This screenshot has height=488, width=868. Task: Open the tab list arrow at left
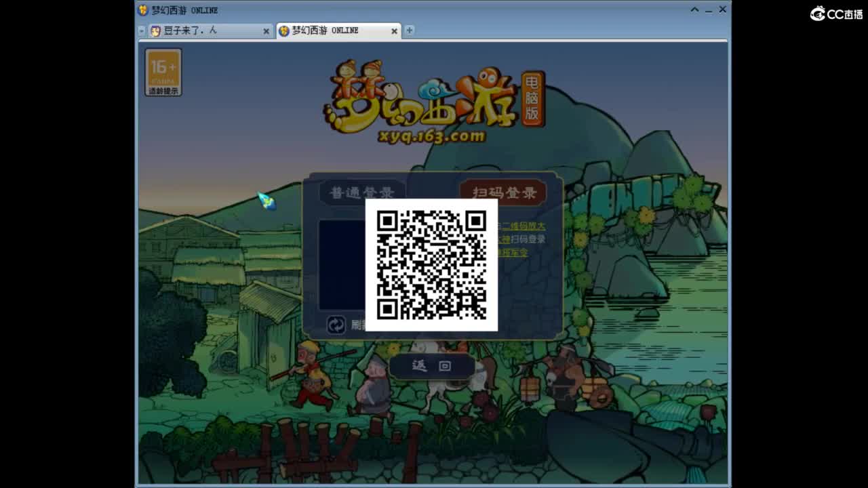pyautogui.click(x=142, y=30)
